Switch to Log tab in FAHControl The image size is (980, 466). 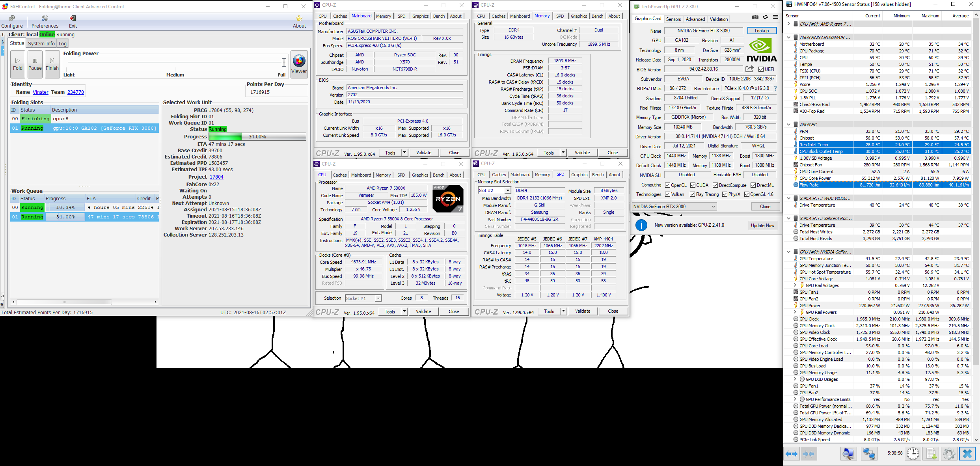62,43
